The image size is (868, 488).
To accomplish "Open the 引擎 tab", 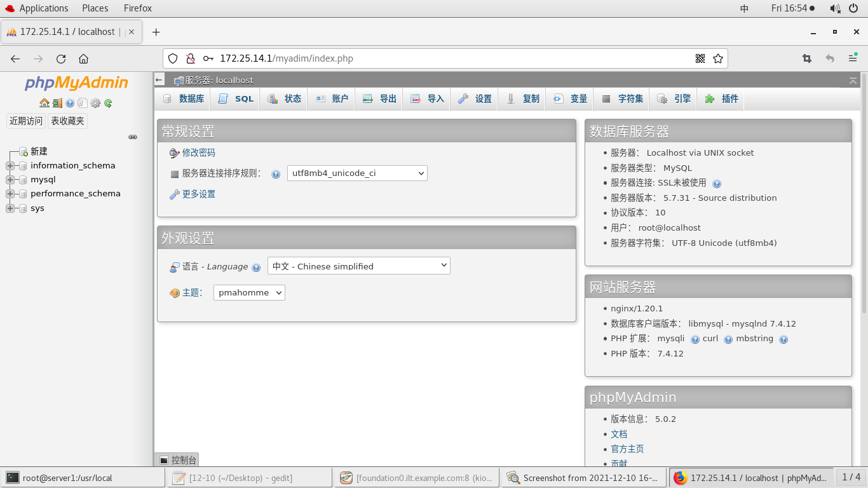I will coord(674,98).
